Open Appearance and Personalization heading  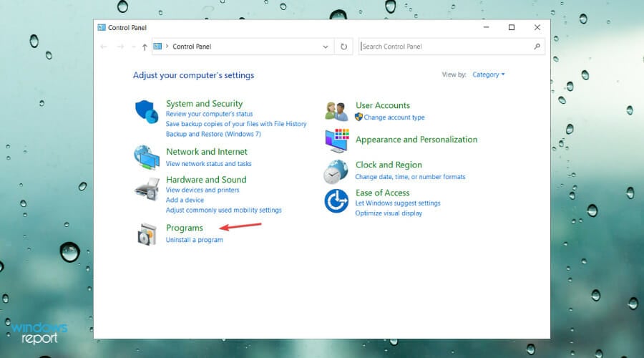[x=416, y=140]
